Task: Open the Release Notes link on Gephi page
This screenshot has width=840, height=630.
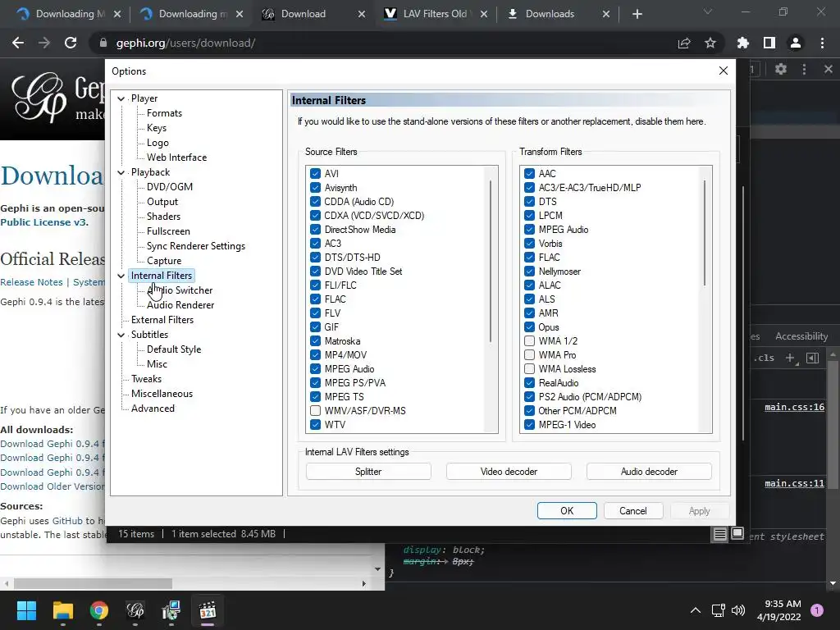Action: coord(31,282)
